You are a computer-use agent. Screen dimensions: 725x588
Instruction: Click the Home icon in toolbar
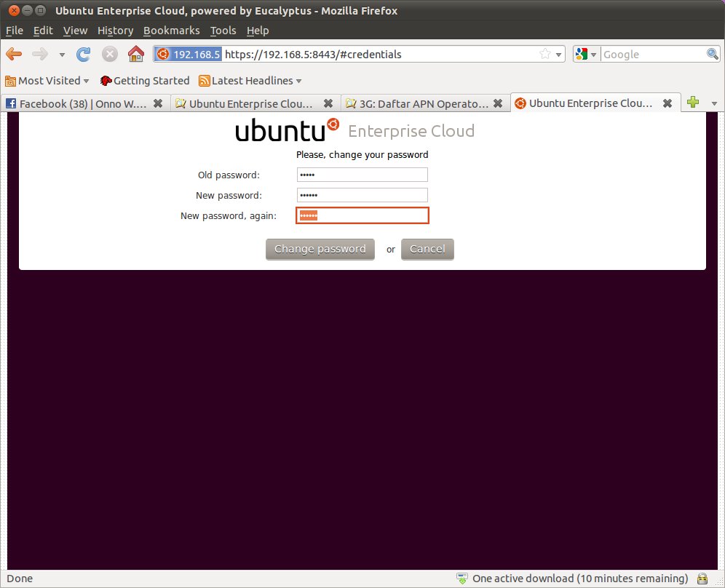pyautogui.click(x=135, y=54)
